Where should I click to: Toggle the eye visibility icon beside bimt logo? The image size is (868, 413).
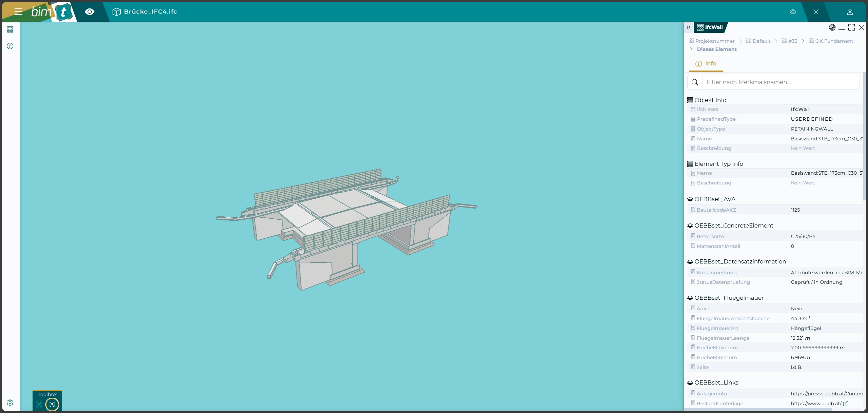[90, 12]
